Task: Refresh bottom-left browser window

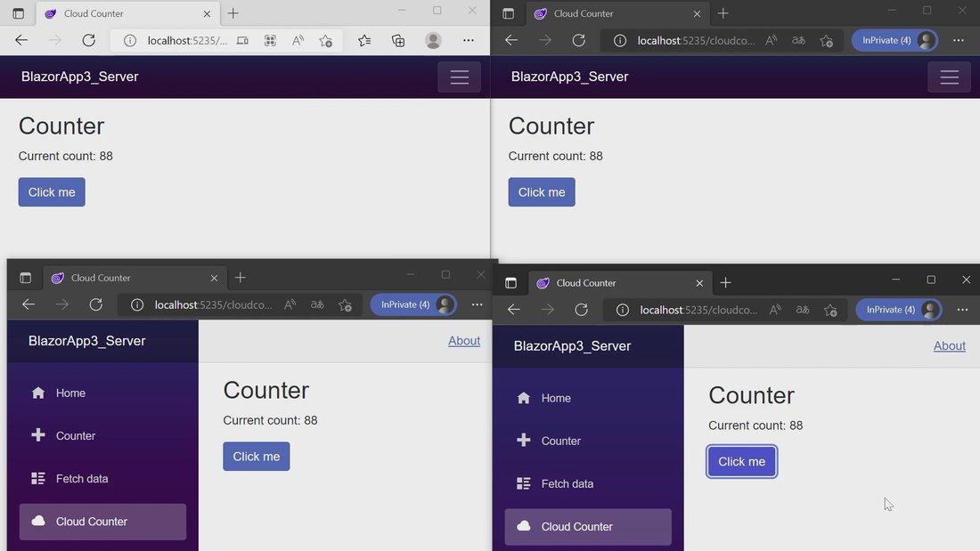Action: [x=95, y=304]
